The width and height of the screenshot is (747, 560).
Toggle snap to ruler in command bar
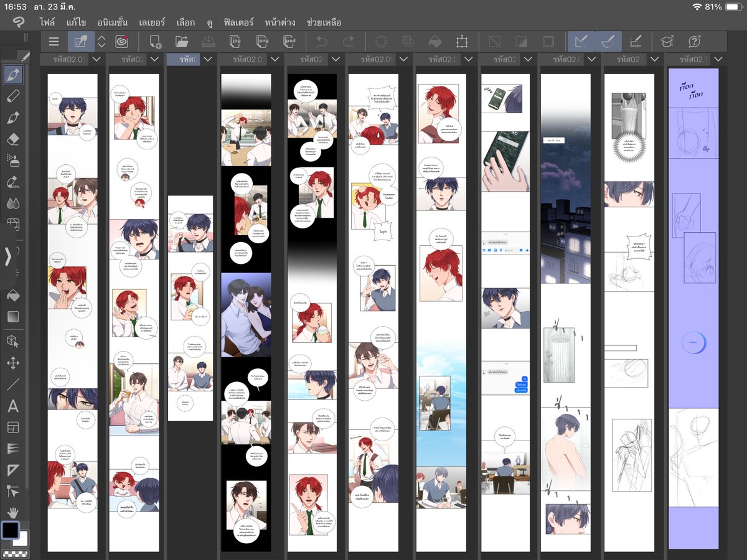tap(581, 42)
